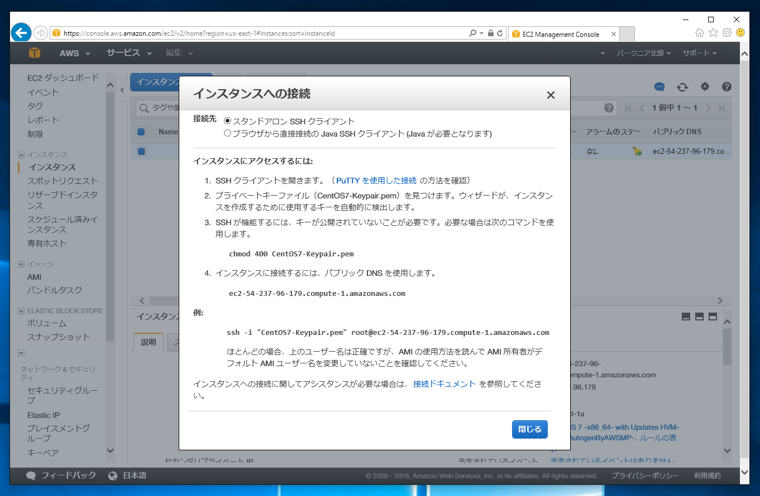Toggle the select-all checkbox in table header
The width and height of the screenshot is (760, 496).
[141, 131]
